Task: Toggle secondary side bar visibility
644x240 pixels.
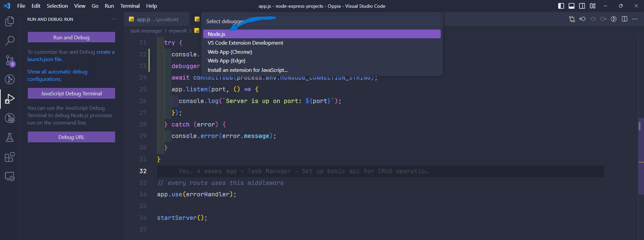Action: [582, 6]
